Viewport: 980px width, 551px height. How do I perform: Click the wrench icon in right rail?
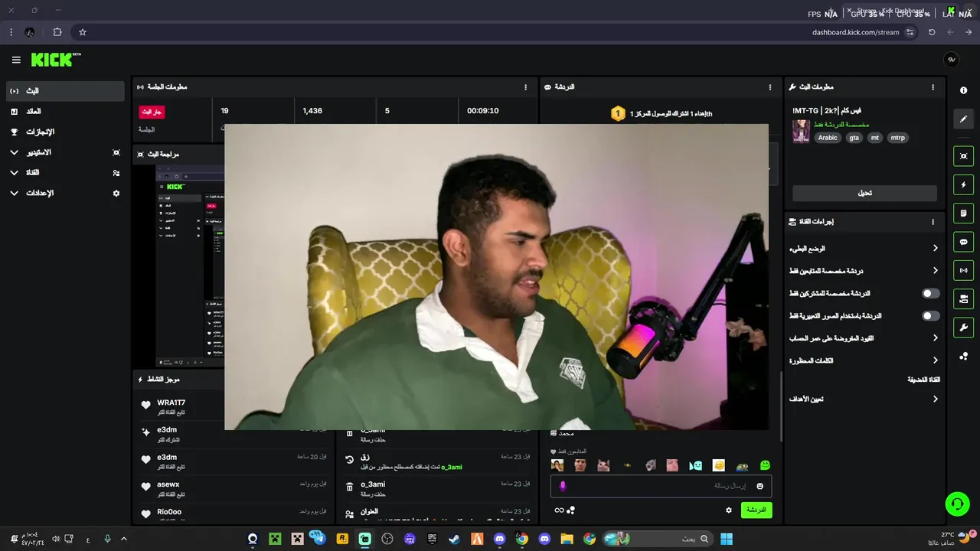pyautogui.click(x=963, y=328)
